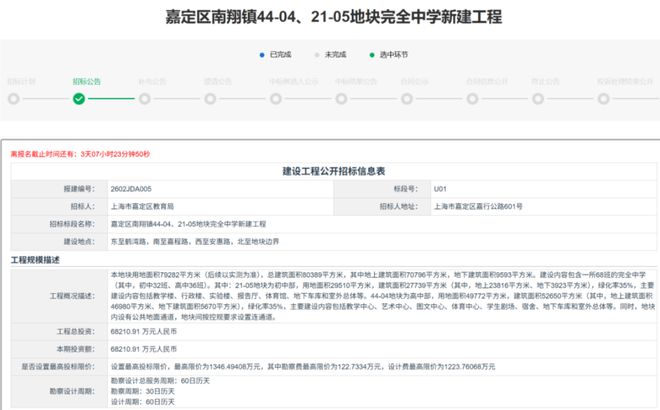Open the 中标候选人公示 step label
Image resolution: width=660 pixels, height=410 pixels.
coord(294,81)
